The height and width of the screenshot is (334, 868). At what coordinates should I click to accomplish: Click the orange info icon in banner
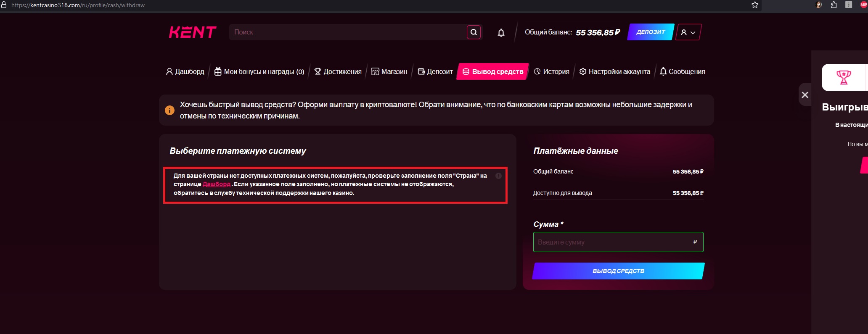point(169,110)
